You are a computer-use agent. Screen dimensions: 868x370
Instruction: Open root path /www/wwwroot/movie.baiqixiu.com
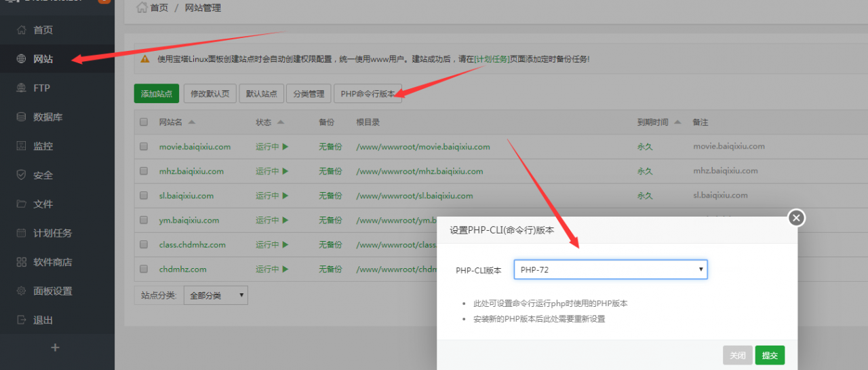(423, 147)
